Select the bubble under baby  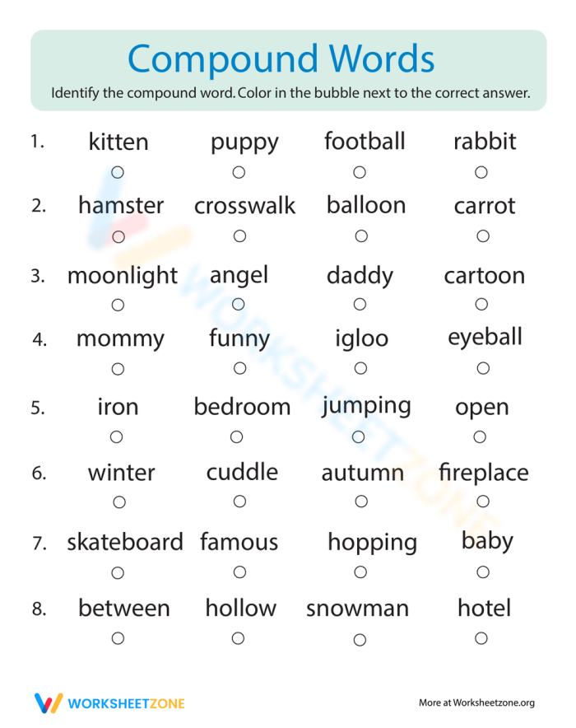click(483, 572)
